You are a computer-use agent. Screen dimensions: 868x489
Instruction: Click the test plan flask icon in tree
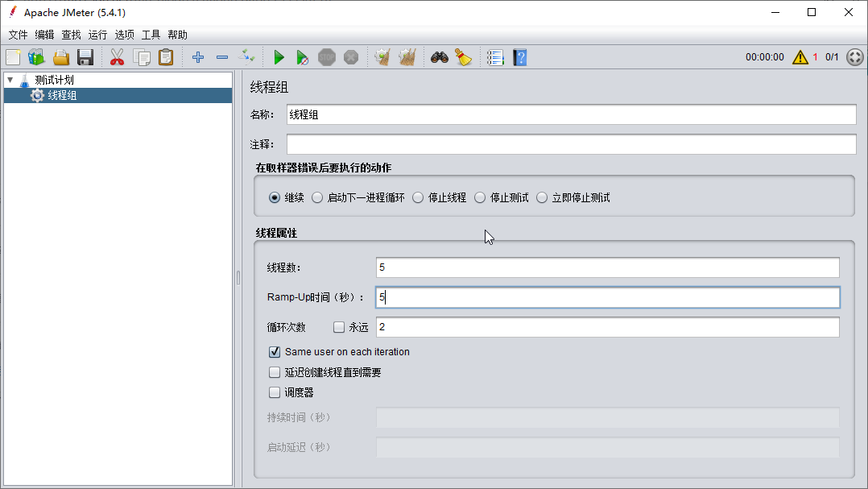[24, 81]
